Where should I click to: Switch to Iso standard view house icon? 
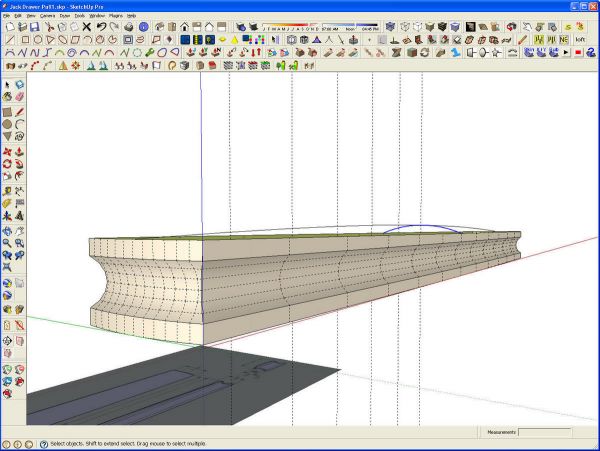tap(160, 27)
